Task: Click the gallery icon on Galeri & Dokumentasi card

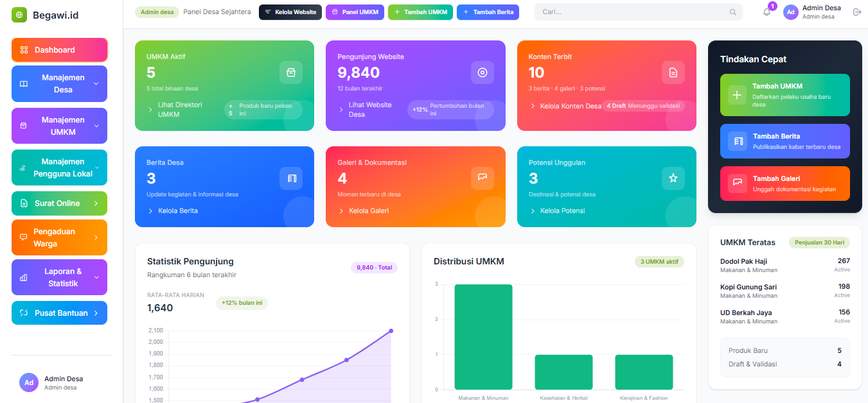Action: pyautogui.click(x=482, y=178)
